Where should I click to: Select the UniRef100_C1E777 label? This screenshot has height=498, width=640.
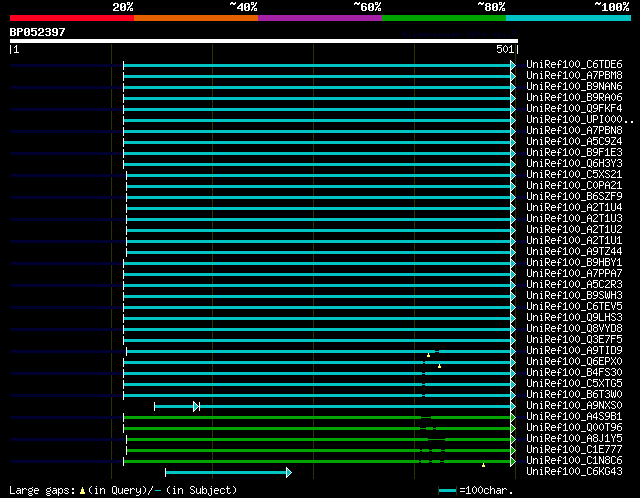(574, 450)
